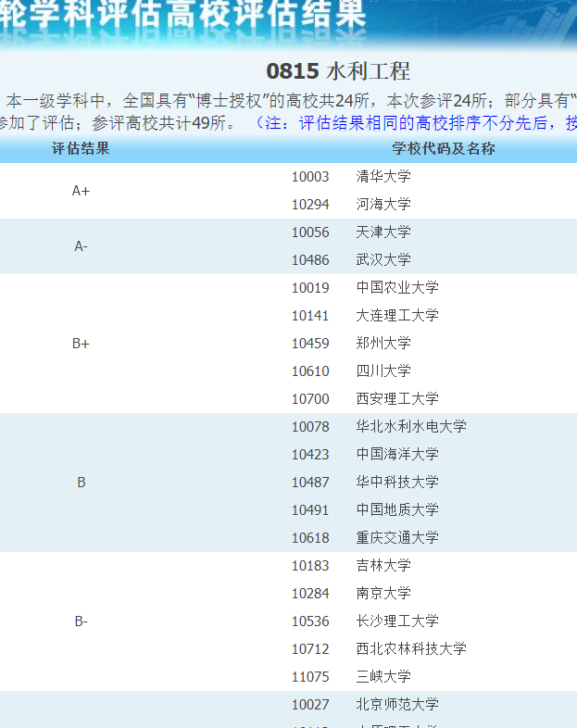This screenshot has height=728, width=577.
Task: Click school code 10487
Action: [310, 483]
